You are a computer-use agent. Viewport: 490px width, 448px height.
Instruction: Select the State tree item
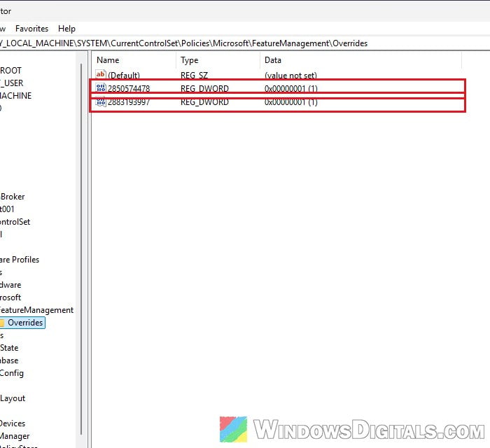[x=9, y=348]
